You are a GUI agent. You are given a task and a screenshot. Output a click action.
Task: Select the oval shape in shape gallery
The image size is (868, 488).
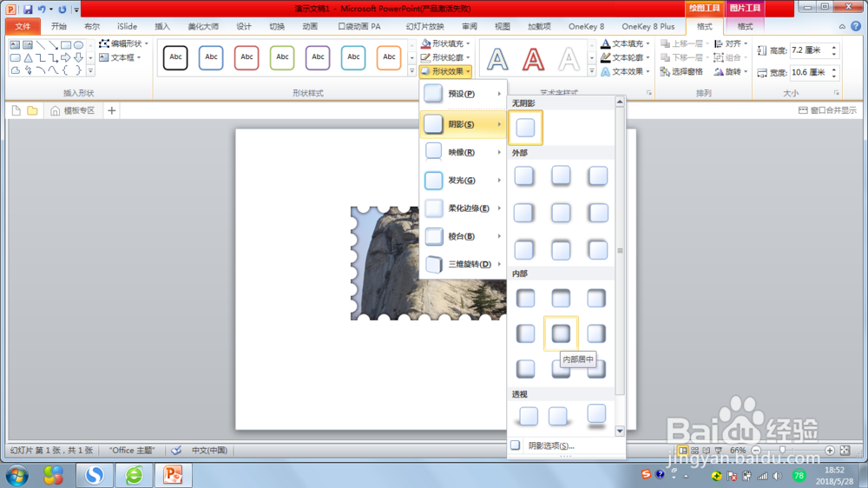click(x=79, y=45)
